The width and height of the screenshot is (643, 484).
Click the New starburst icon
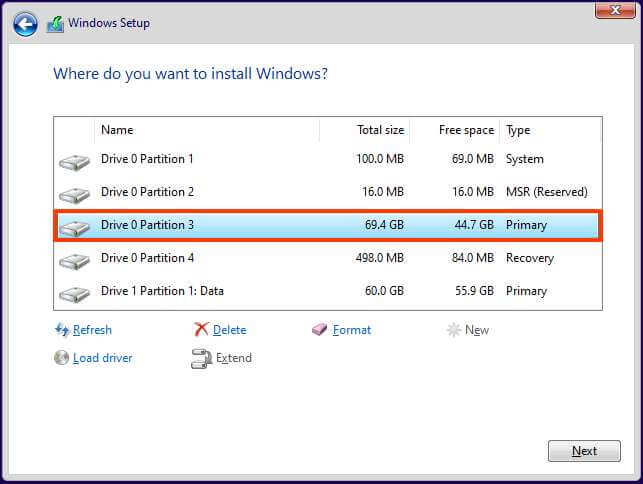(453, 330)
